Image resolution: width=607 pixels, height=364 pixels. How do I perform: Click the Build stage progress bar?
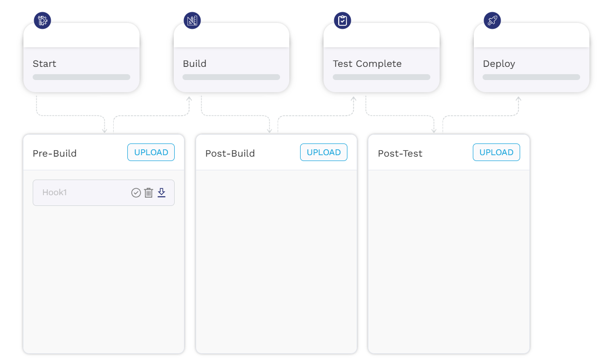pyautogui.click(x=231, y=77)
